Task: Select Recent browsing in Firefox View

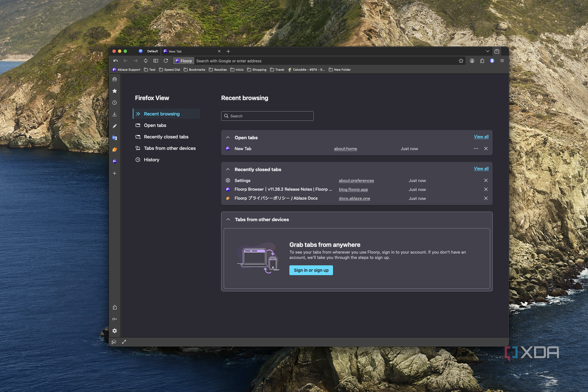Action: coord(166,114)
